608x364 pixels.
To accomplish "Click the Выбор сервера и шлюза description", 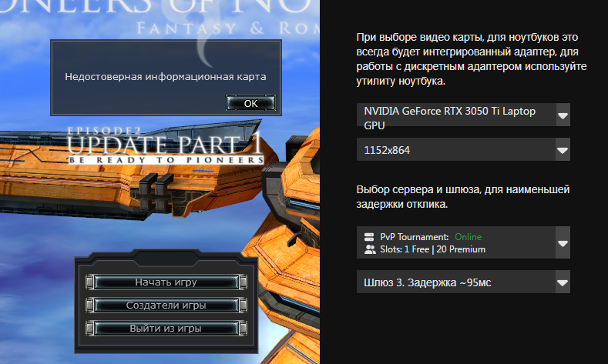I will pos(463,197).
